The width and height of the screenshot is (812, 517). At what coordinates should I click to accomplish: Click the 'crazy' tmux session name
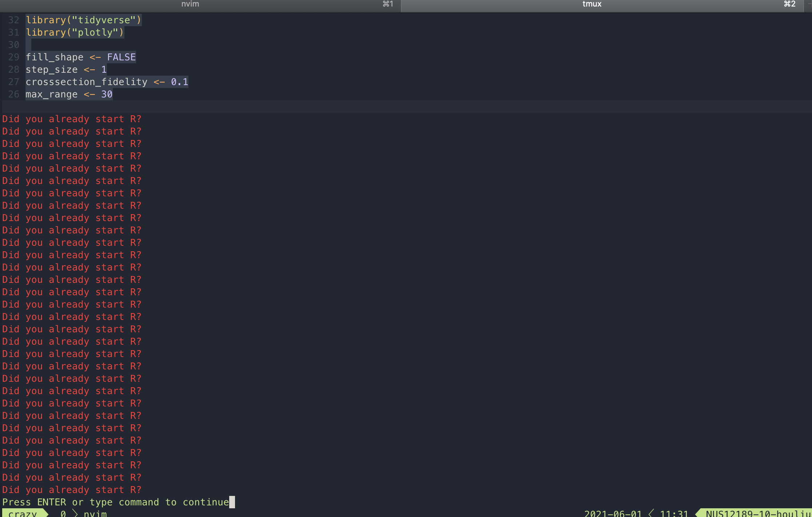click(23, 513)
